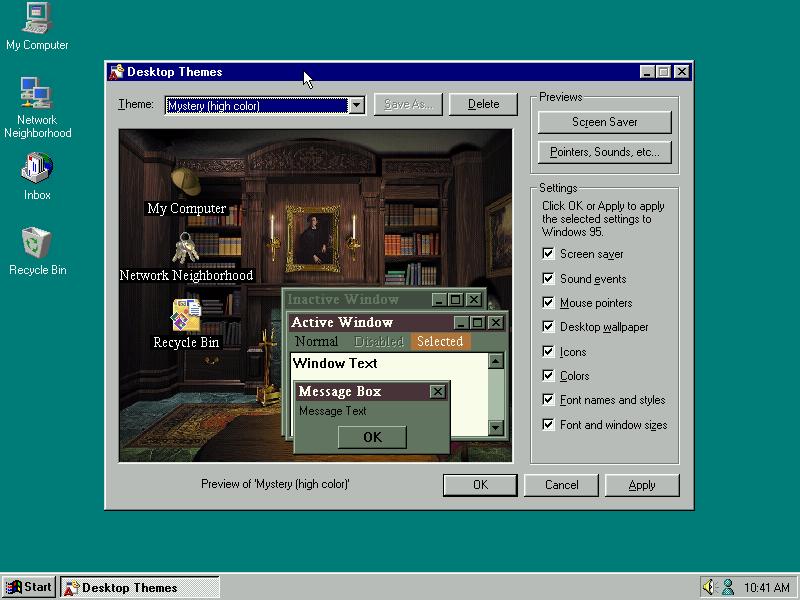Click the 10:41 AM taskbar clock
The width and height of the screenshot is (800, 600).
coord(767,588)
